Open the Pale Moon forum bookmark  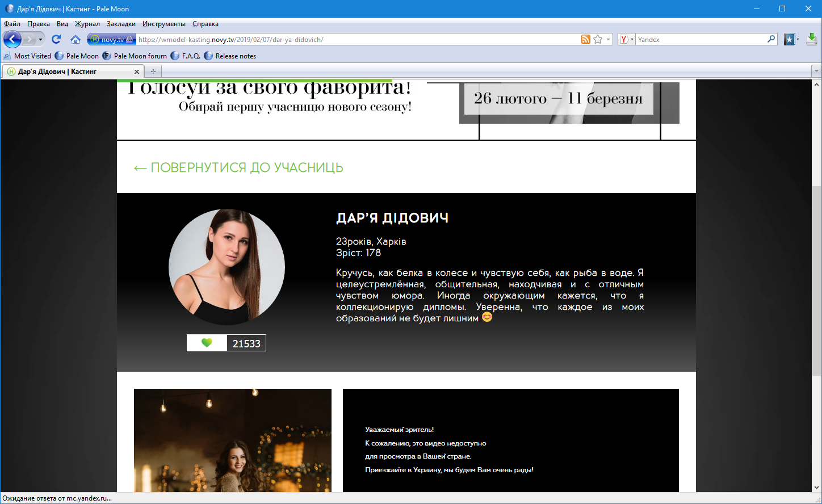click(135, 56)
